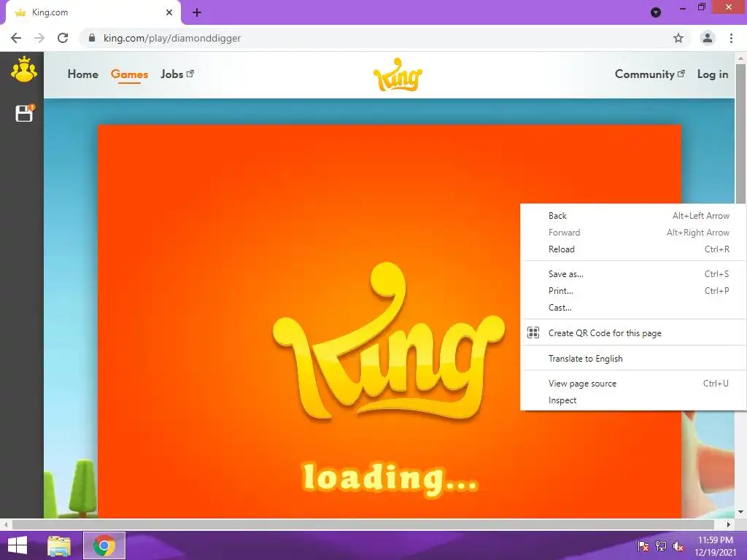Select Inspect in context menu
Image resolution: width=747 pixels, height=560 pixels.
click(x=634, y=400)
